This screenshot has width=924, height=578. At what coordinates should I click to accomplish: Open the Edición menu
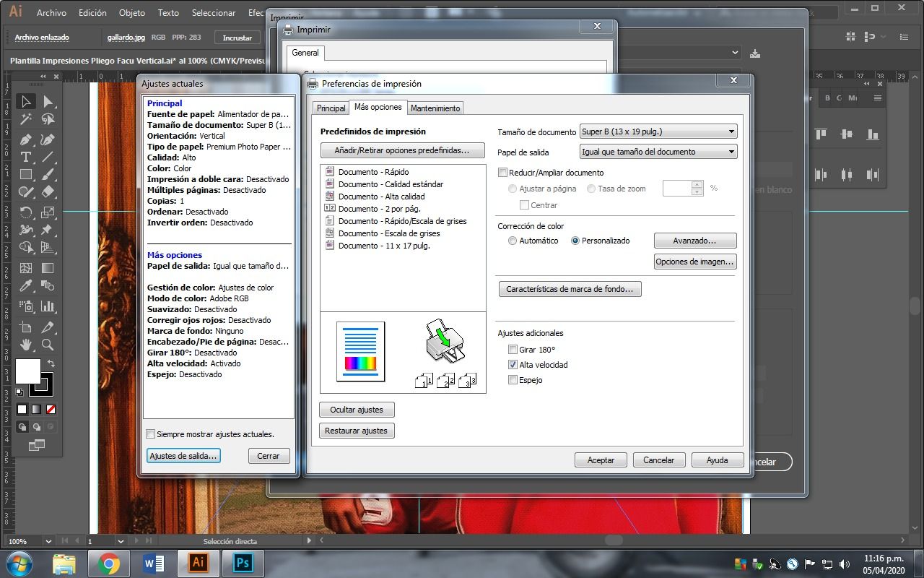pos(92,12)
